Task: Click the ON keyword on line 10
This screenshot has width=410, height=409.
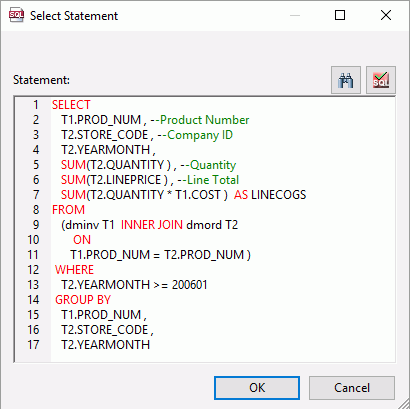Action: click(x=82, y=240)
